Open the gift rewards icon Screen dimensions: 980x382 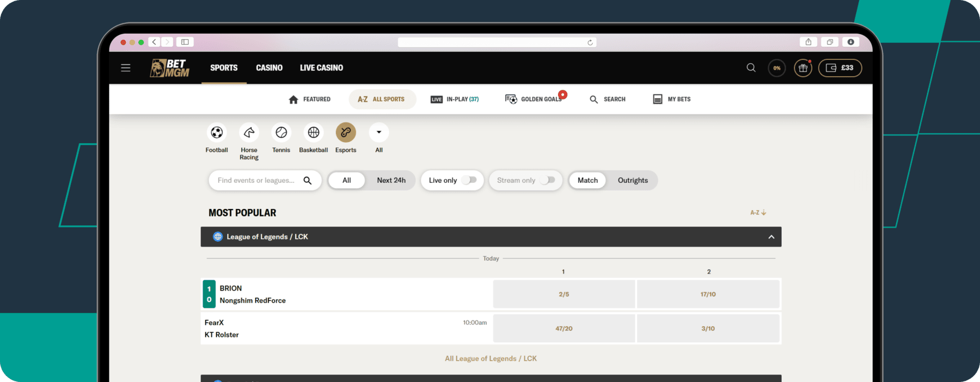[803, 68]
